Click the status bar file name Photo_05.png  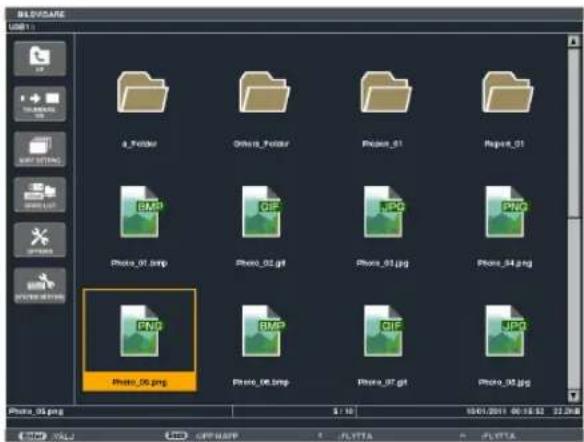[36, 411]
